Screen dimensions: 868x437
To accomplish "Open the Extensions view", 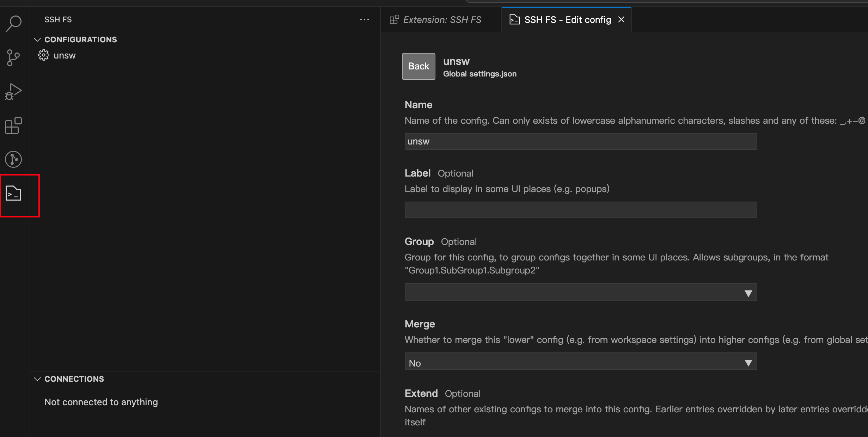I will 14,126.
